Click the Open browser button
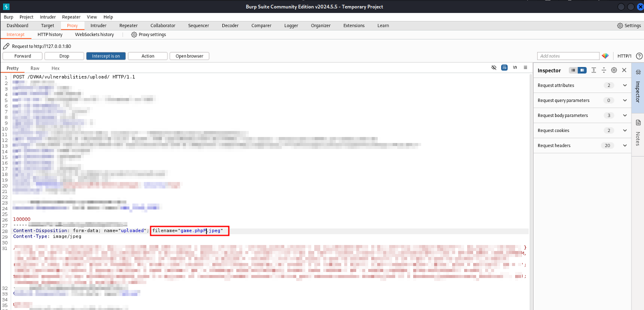 tap(189, 56)
